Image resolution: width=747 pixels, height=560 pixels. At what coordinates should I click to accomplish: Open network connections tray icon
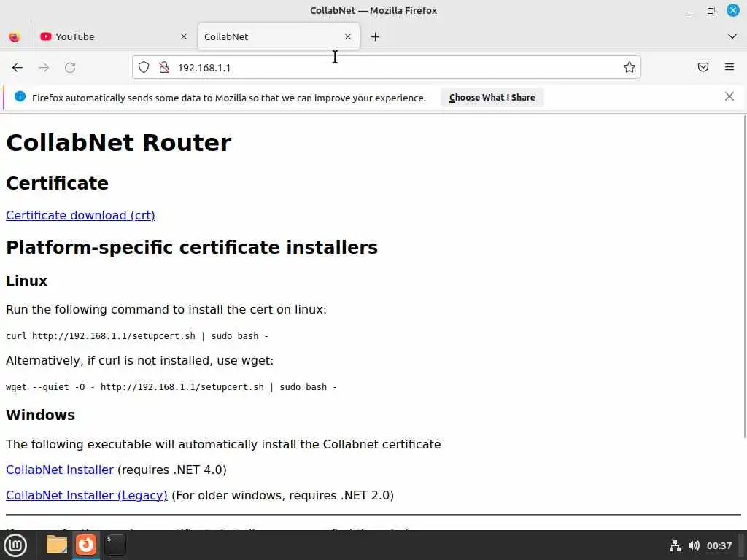pos(675,545)
